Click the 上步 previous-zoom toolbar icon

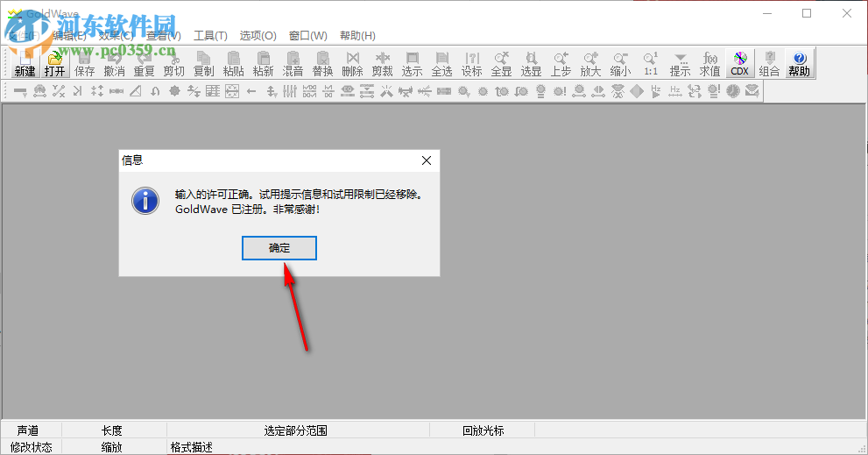point(561,64)
